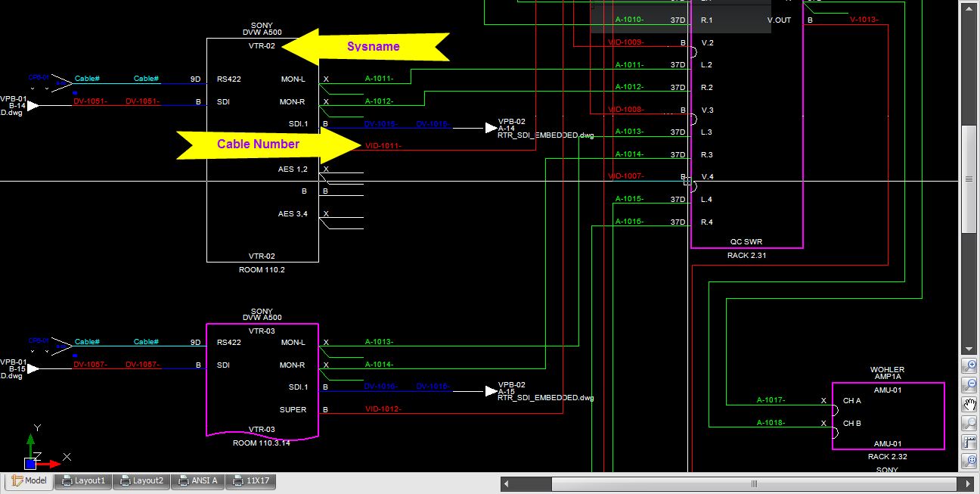This screenshot has width=980, height=494.
Task: Click the SUPER port label on VTR-03
Action: (x=293, y=410)
